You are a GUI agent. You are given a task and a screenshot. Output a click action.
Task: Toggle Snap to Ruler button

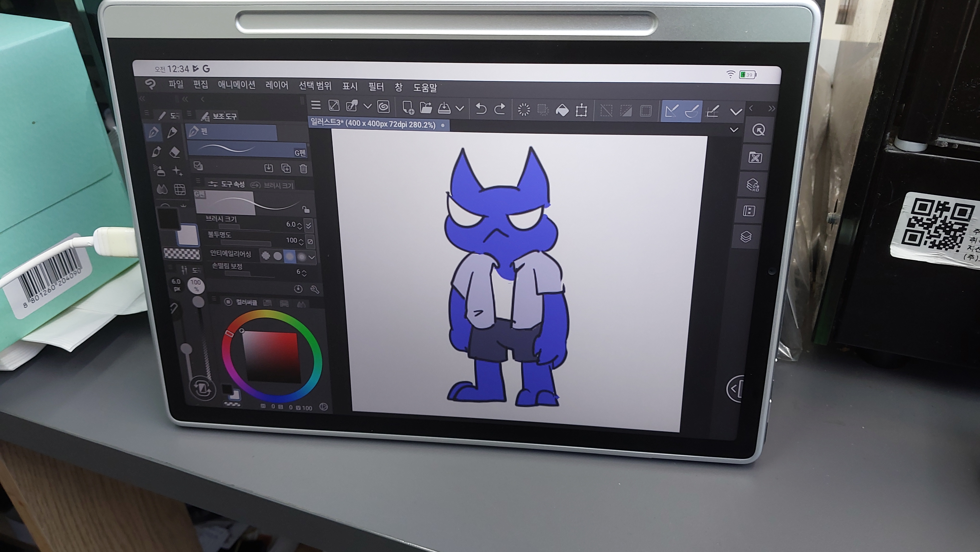click(671, 111)
